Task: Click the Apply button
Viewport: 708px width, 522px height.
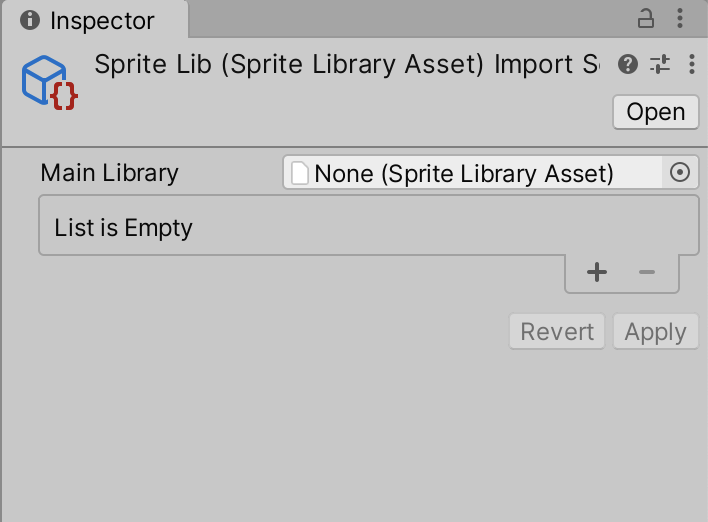Action: tap(655, 332)
